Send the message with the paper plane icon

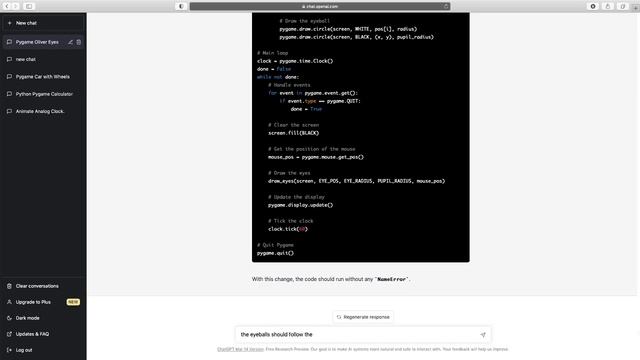483,335
